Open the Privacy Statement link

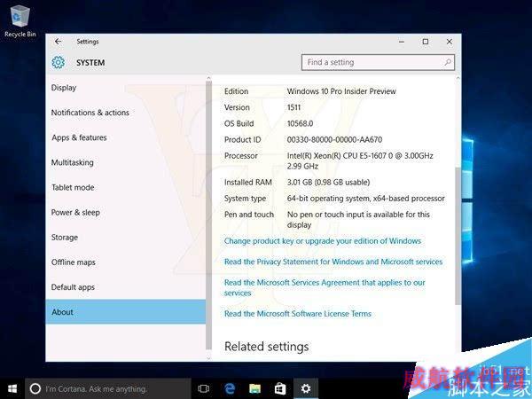tap(333, 262)
